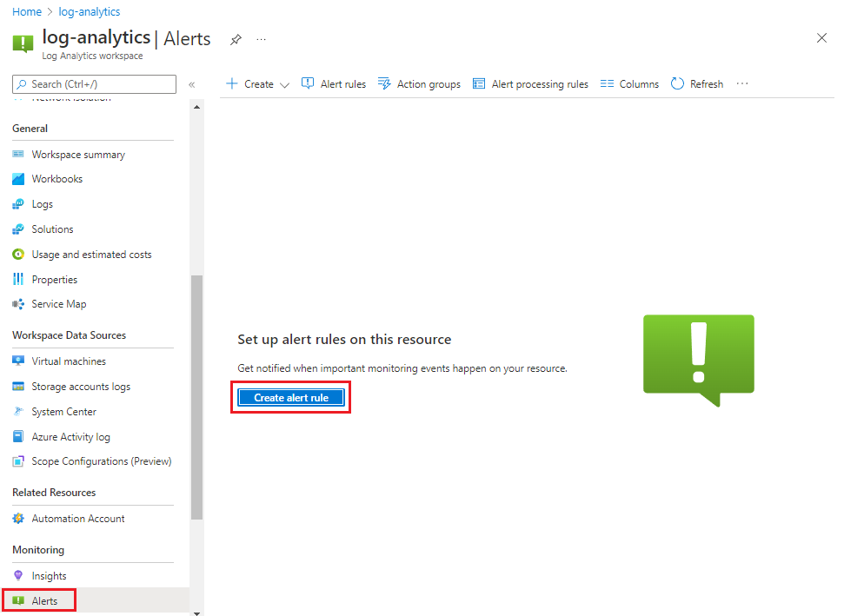Click the Columns toolbar icon

point(607,83)
